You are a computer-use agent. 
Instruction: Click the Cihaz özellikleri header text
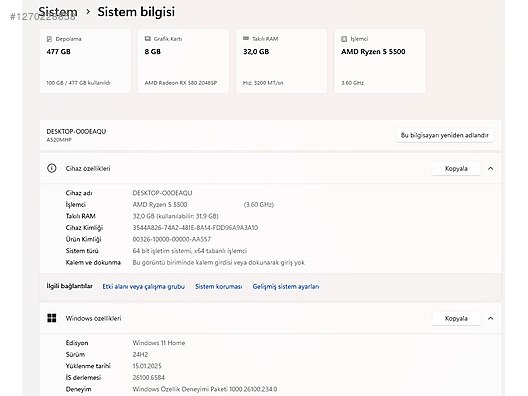88,168
